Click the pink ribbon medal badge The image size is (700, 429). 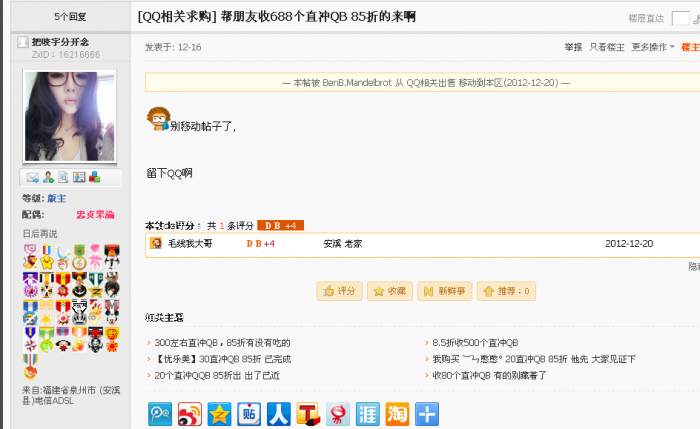click(x=96, y=256)
